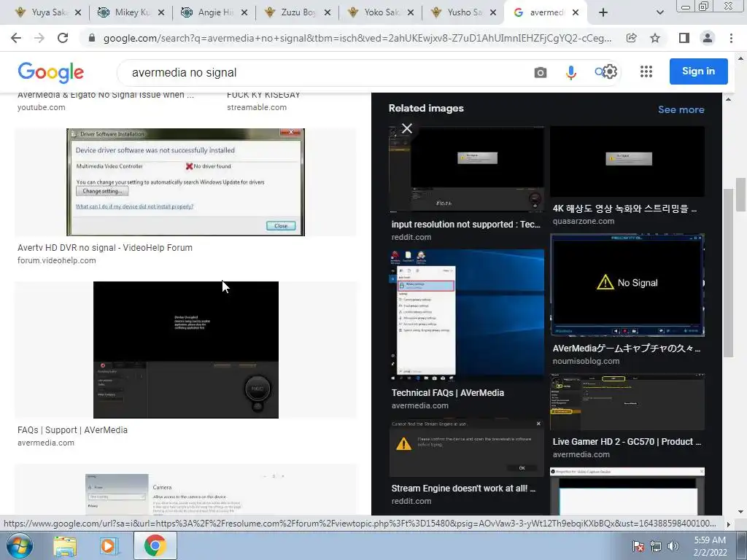Viewport: 747px width, 560px height.
Task: Open a new browser tab
Action: tap(603, 12)
